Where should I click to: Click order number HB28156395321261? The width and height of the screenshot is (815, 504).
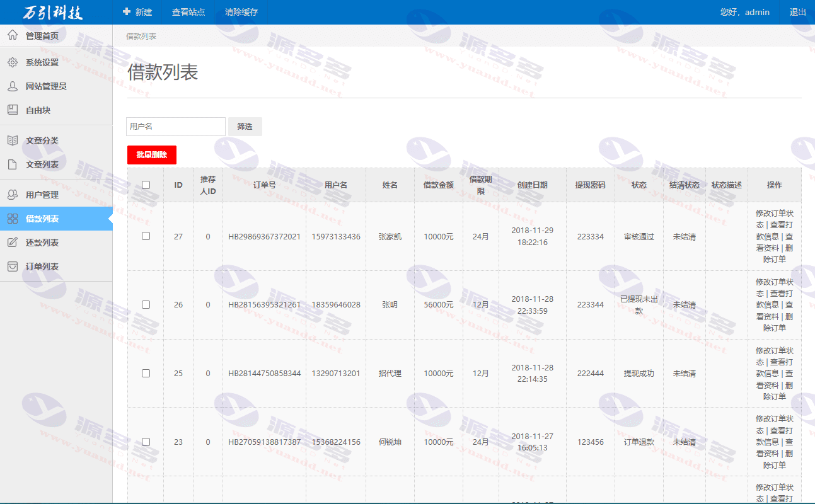click(265, 305)
